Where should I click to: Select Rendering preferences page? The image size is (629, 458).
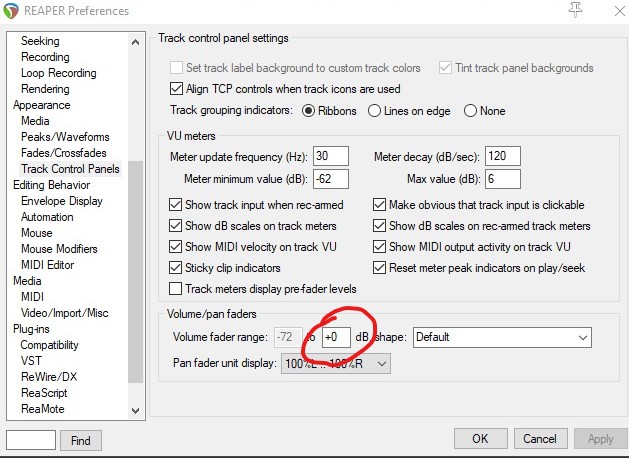[x=45, y=89]
